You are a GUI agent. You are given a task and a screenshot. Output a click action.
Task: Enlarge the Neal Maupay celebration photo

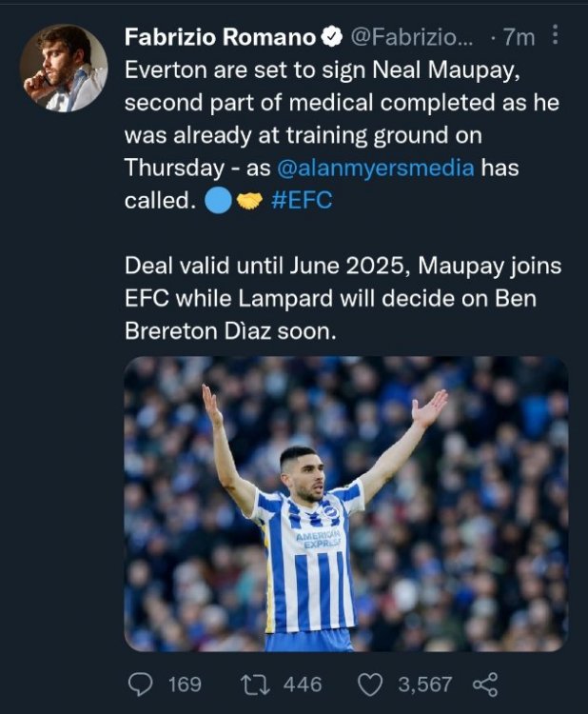click(345, 503)
